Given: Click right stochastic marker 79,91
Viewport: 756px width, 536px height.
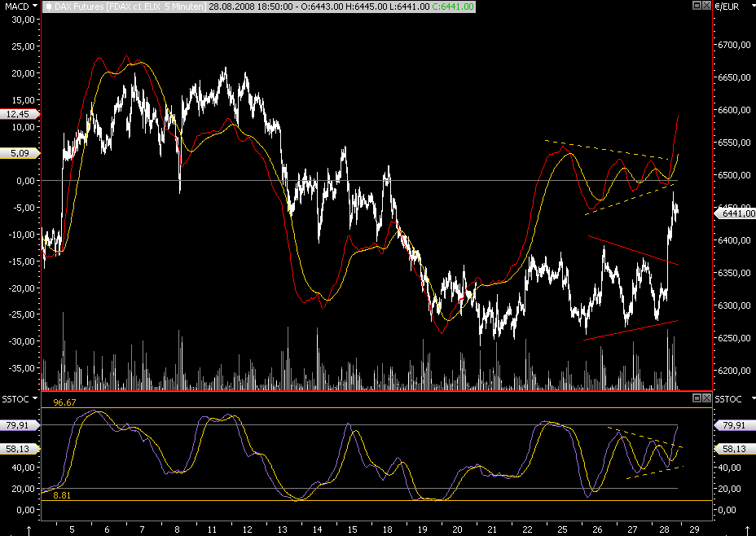Looking at the screenshot, I should click(x=733, y=425).
